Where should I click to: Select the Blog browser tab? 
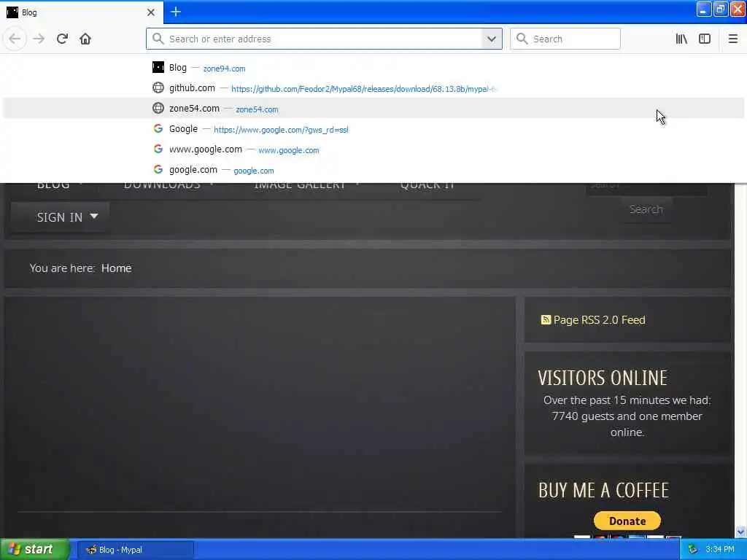tap(82, 12)
